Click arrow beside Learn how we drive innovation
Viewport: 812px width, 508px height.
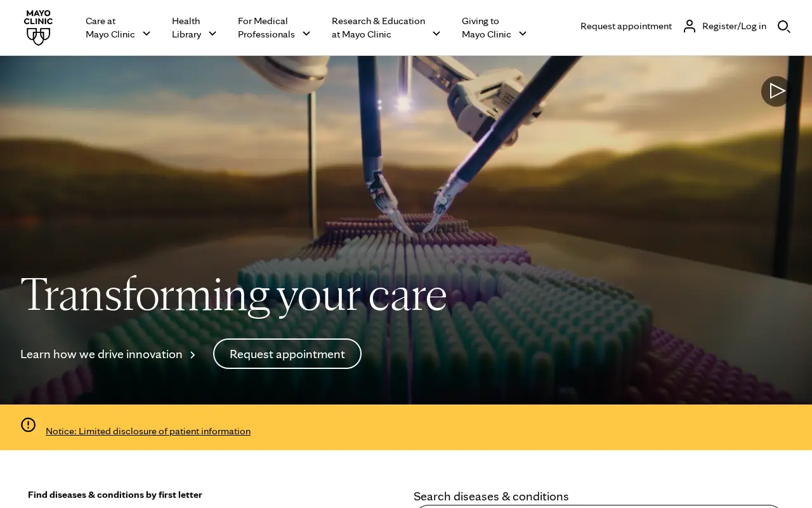pyautogui.click(x=193, y=355)
